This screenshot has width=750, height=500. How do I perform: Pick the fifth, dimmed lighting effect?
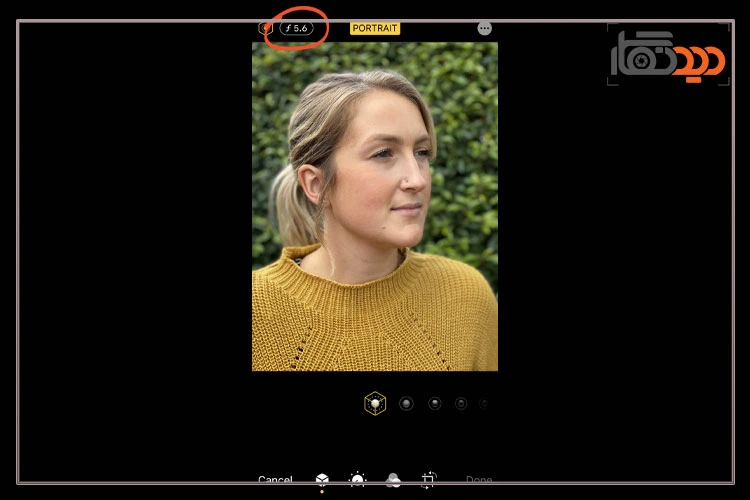coord(484,403)
